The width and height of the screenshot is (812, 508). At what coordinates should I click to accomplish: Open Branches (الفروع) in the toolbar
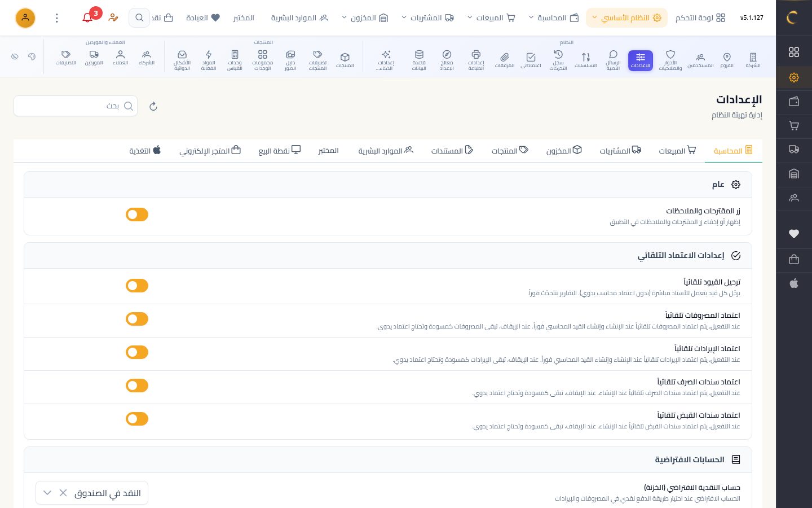coord(727,60)
